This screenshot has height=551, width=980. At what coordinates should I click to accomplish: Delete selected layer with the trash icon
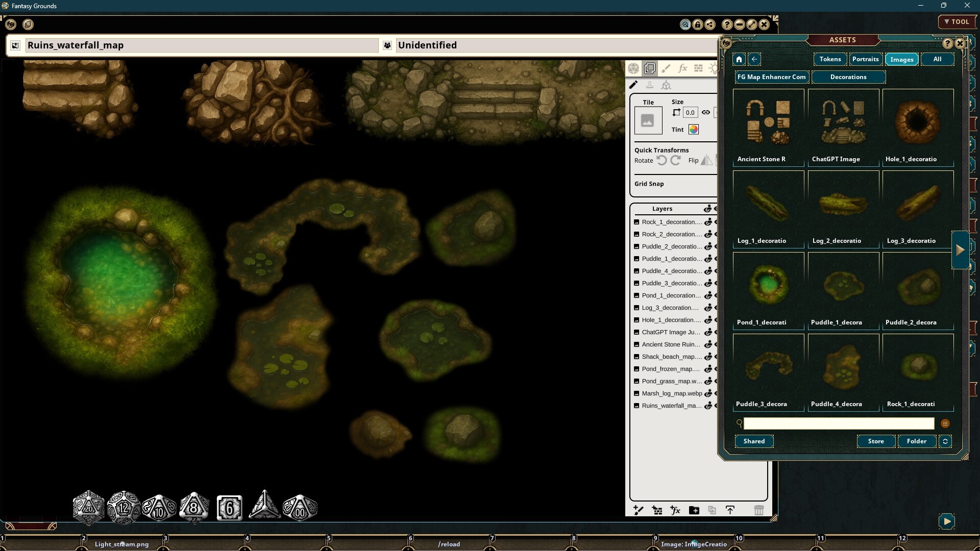point(759,510)
